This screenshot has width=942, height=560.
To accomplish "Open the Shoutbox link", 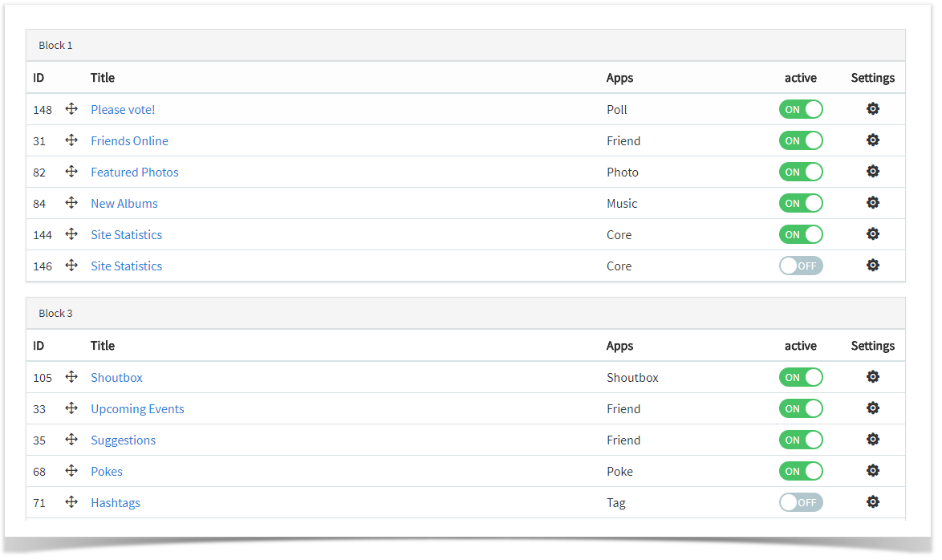I will point(116,377).
